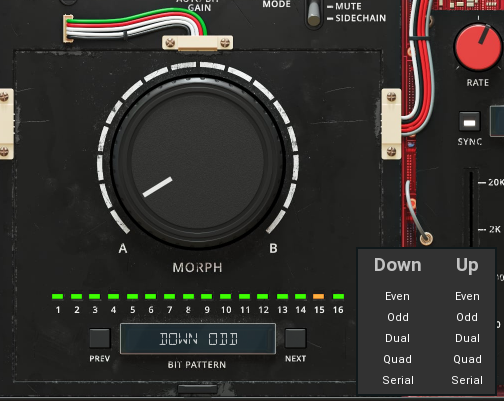This screenshot has width=504, height=401.
Task: Select Odd under the Up column
Action: click(467, 317)
